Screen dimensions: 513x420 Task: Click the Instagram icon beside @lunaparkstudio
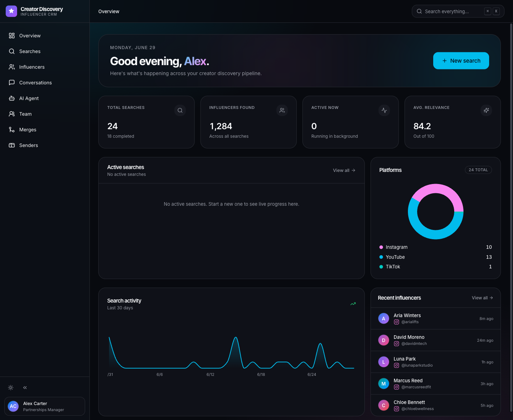(x=397, y=365)
